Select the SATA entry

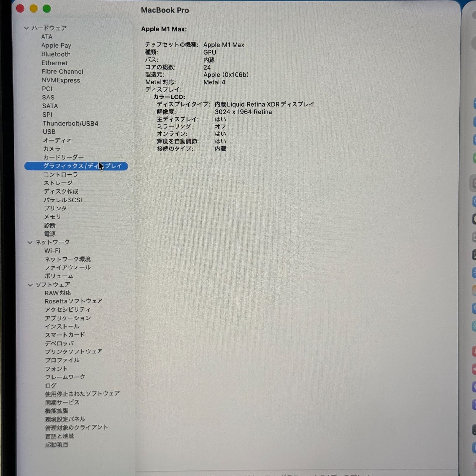click(50, 106)
